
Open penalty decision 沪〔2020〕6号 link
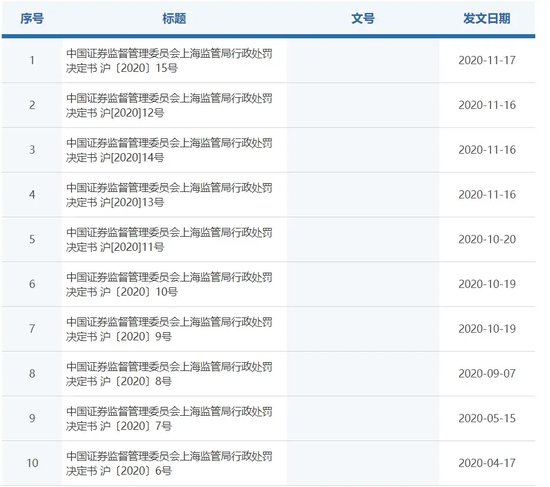[x=169, y=463]
